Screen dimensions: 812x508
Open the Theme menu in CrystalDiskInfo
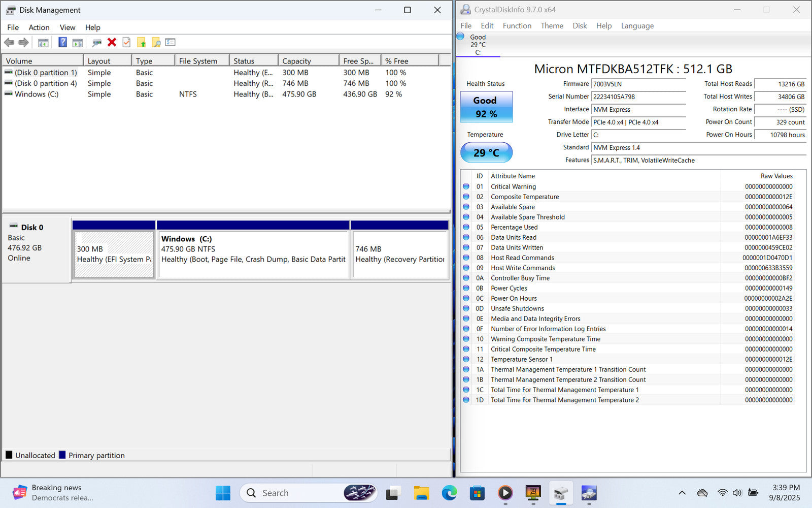tap(552, 26)
